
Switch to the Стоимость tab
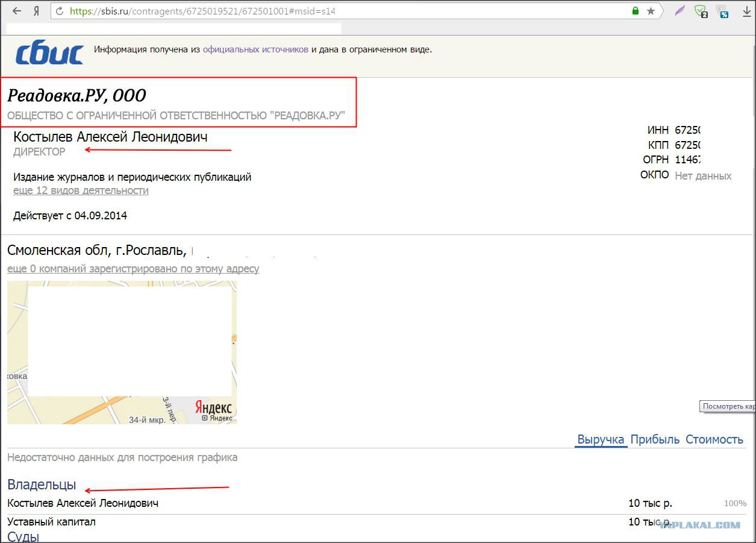click(x=714, y=439)
